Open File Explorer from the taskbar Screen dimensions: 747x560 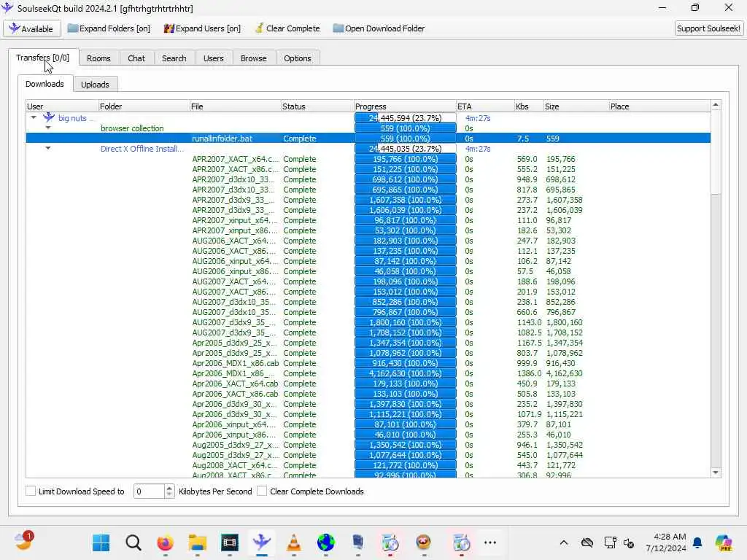pos(197,542)
